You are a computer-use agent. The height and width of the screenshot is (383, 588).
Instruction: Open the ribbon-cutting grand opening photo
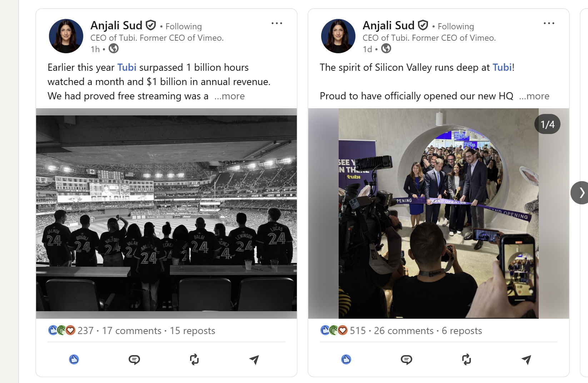(x=438, y=213)
